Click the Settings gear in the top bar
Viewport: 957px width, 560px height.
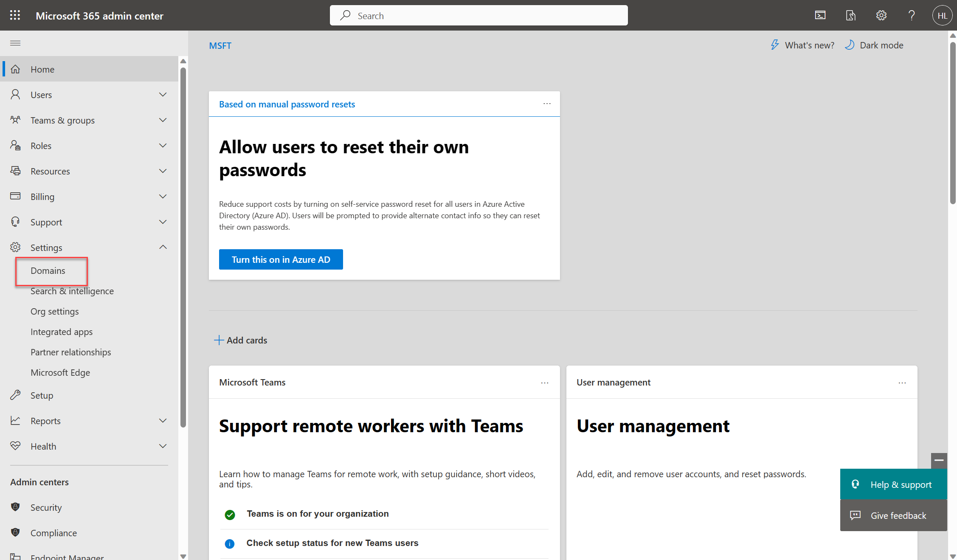tap(881, 15)
